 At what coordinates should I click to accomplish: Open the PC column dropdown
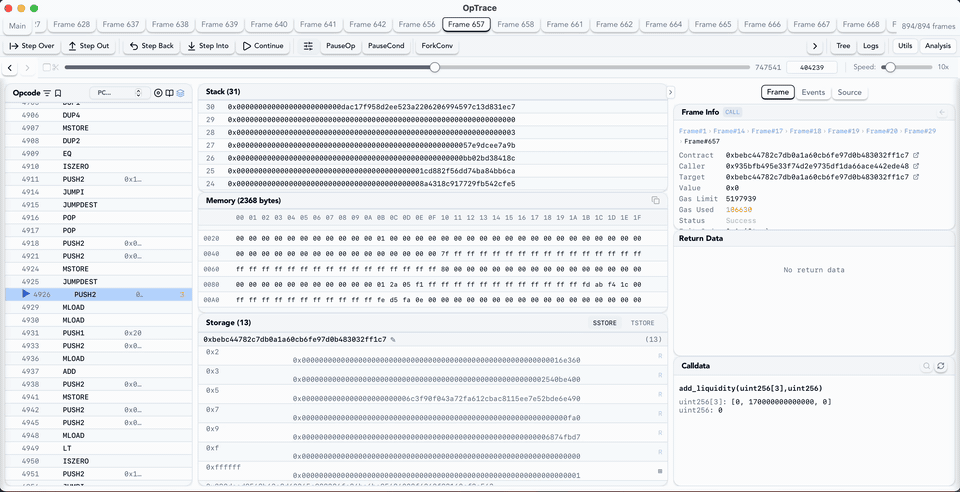click(x=119, y=93)
